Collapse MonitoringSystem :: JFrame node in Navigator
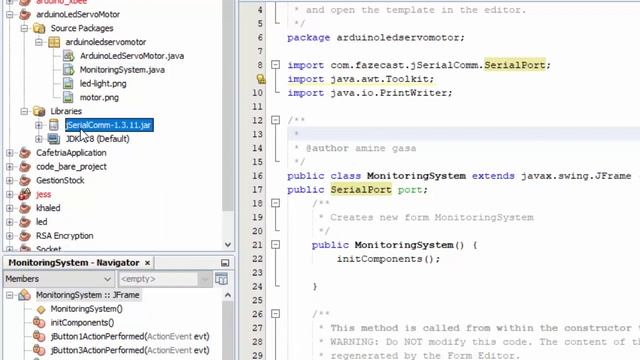Image resolution: width=640 pixels, height=360 pixels. point(9,295)
